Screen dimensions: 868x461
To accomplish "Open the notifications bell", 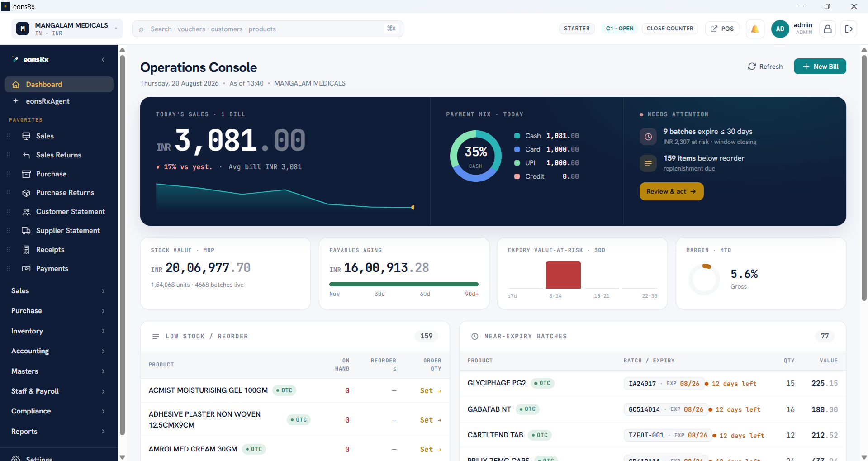I will [x=755, y=29].
